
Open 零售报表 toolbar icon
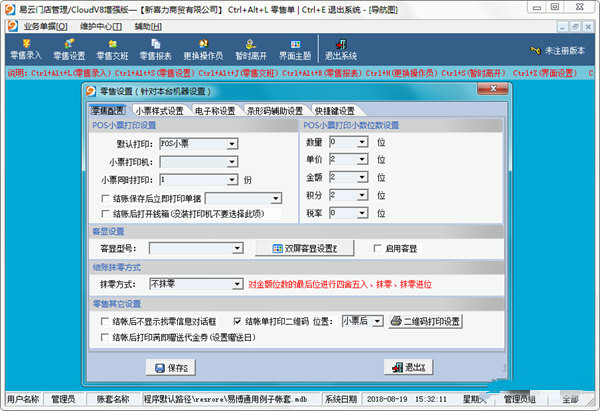(x=155, y=50)
